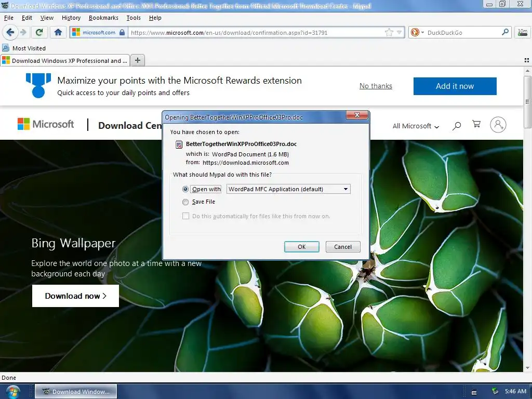The width and height of the screenshot is (532, 399).
Task: Click the network tray icon
Action: tap(495, 391)
